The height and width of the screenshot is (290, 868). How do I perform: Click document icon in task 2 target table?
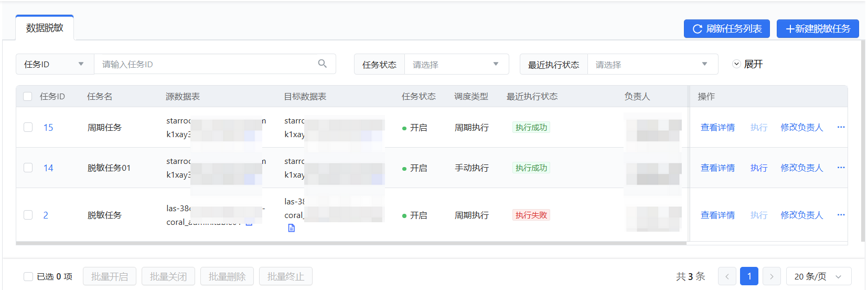point(292,228)
